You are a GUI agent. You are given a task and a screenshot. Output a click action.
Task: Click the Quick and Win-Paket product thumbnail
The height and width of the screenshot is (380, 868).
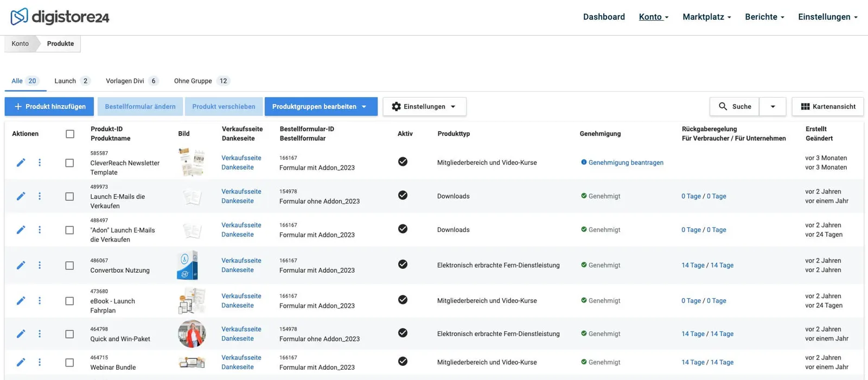[x=192, y=333]
